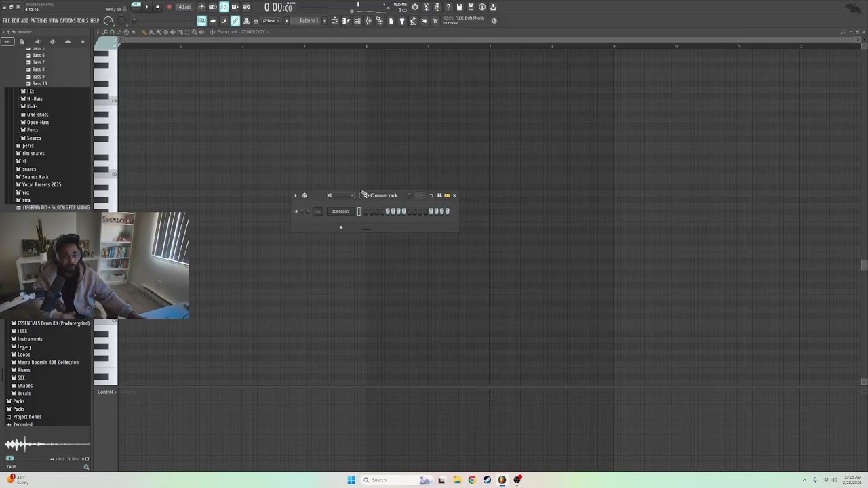Open the PATTERNS menu
Screen dimensions: 868x488
pyautogui.click(x=39, y=21)
